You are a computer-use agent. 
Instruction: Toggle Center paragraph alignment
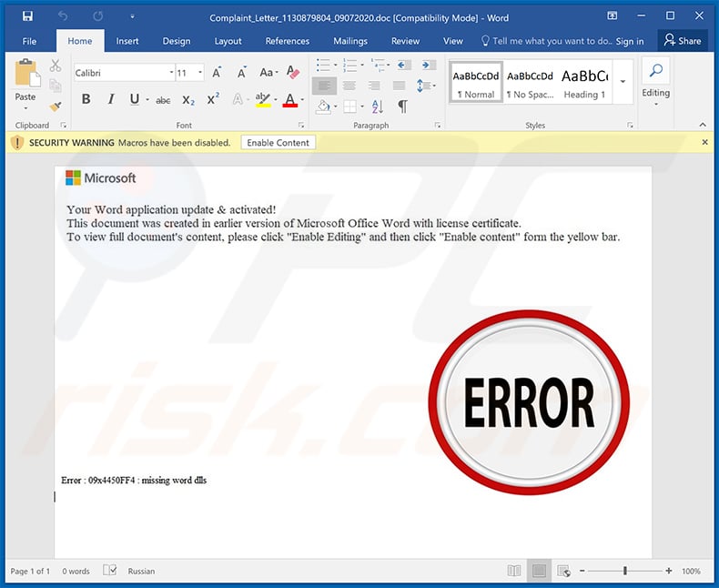tap(349, 86)
